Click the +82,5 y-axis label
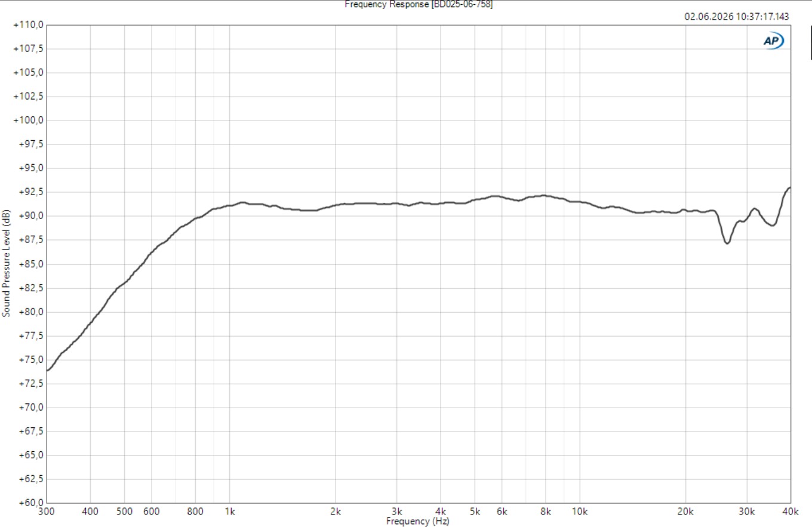The image size is (812, 527). [x=30, y=288]
